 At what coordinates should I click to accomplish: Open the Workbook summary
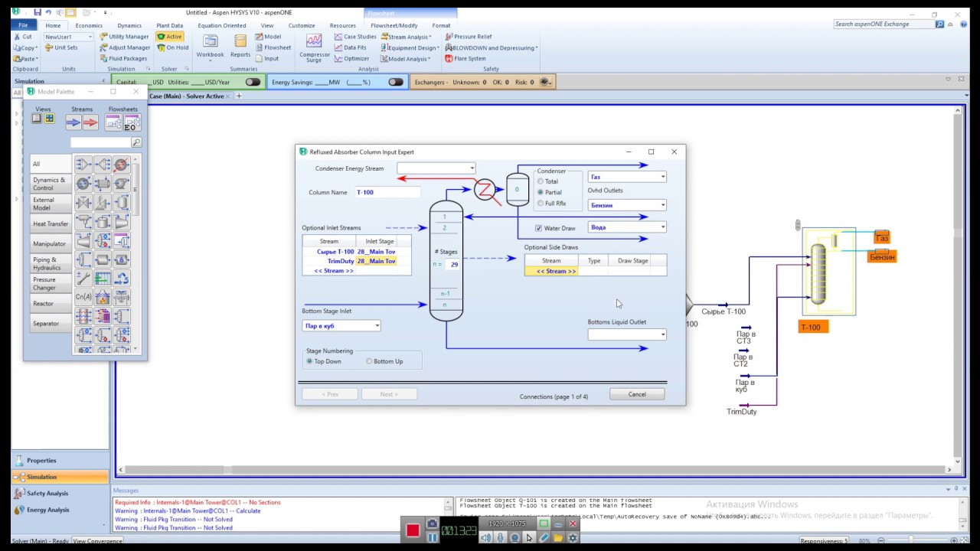click(210, 46)
